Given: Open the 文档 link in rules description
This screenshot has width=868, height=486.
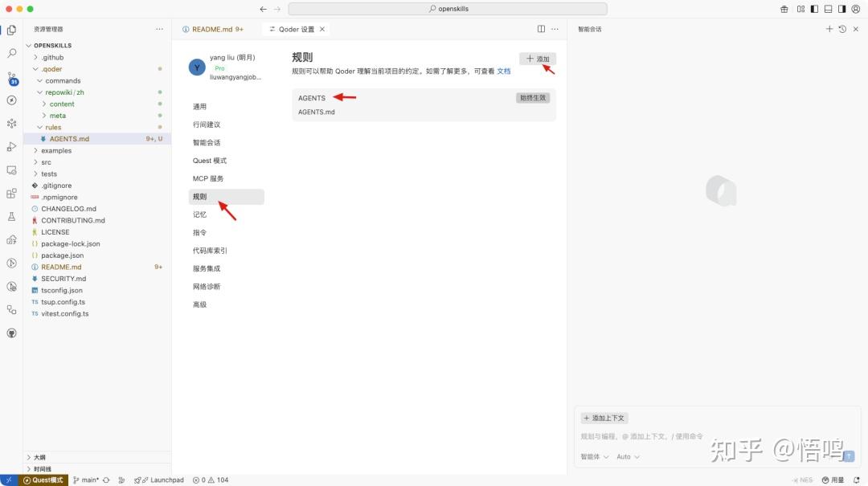Looking at the screenshot, I should [x=504, y=71].
